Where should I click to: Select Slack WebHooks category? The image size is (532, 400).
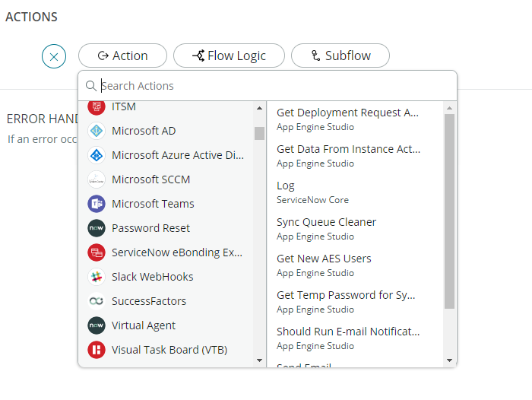click(x=153, y=277)
